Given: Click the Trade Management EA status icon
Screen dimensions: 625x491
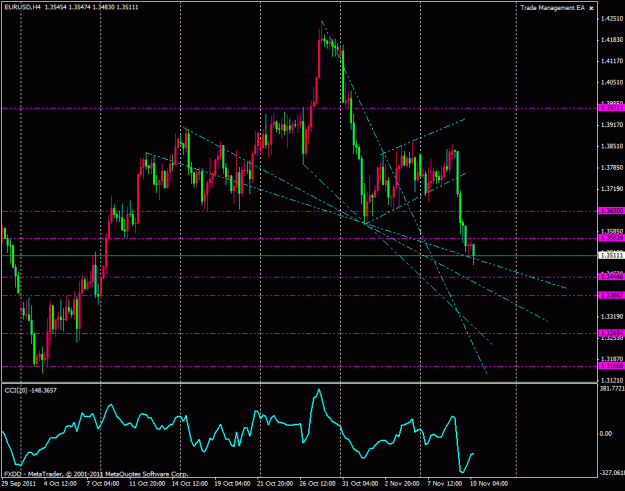Looking at the screenshot, I should (592, 8).
